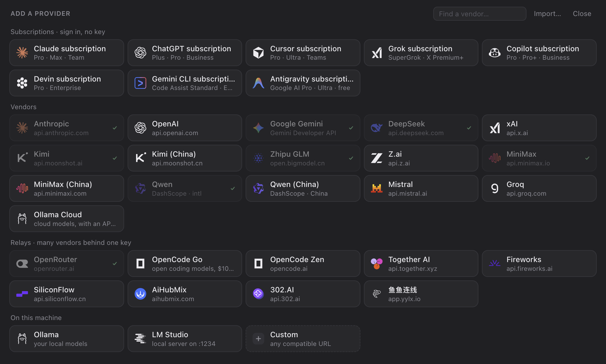Click the 'DashScope · China' text
606x364 pixels.
tap(299, 193)
